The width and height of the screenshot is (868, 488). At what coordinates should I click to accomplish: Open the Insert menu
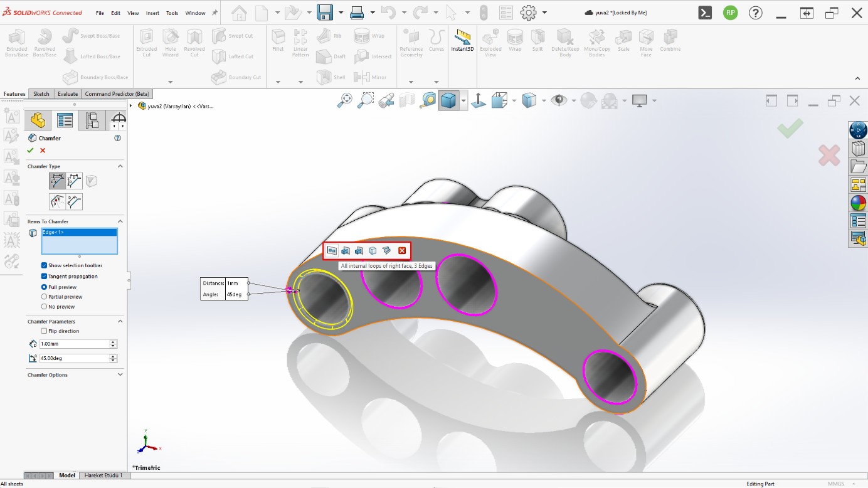[152, 13]
